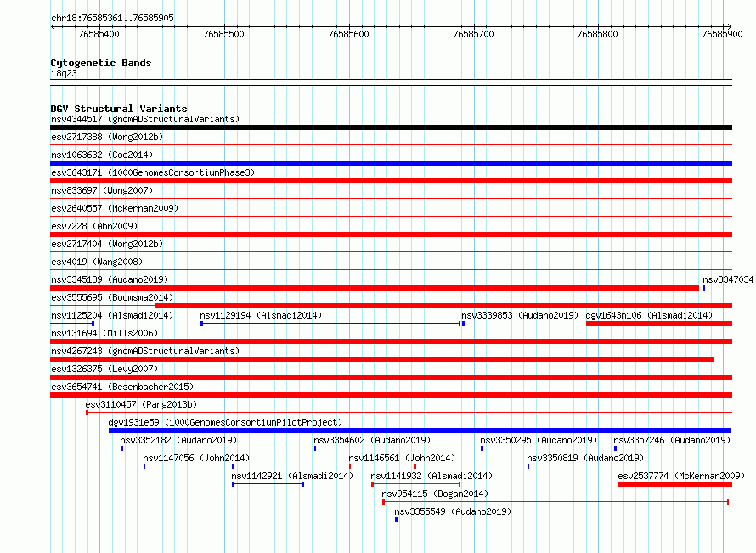756x553 pixels.
Task: Click nsv1141932 (Alsmadi2014) red span
Action: click(416, 484)
